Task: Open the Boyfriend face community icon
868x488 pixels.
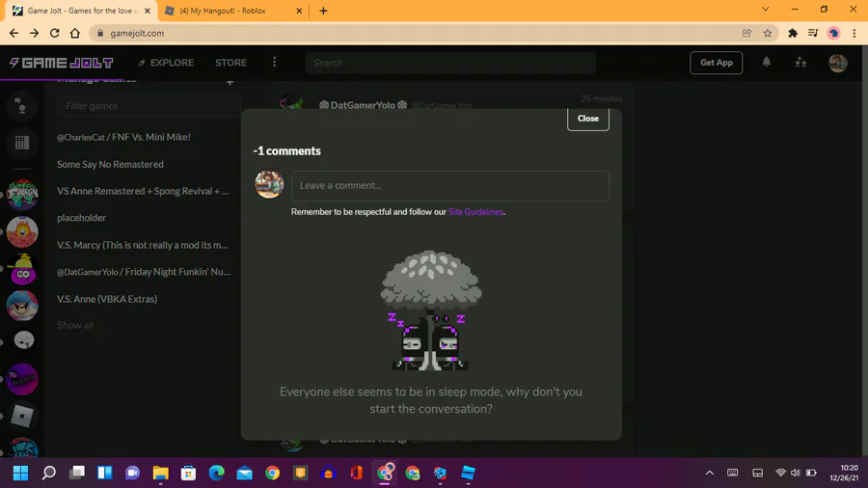Action: tap(22, 306)
